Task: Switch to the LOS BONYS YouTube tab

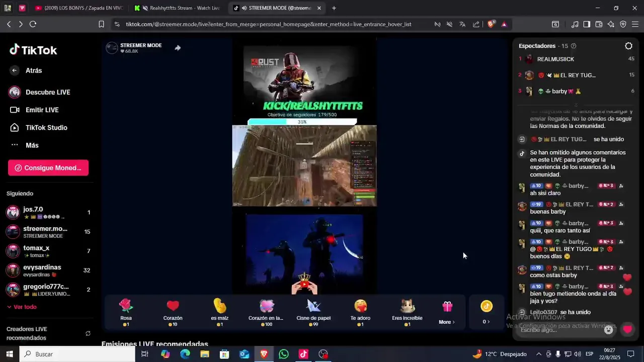Action: (79, 8)
